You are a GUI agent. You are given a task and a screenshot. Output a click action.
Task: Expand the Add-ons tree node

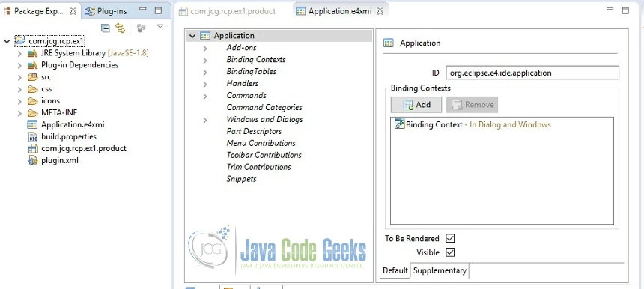[205, 48]
